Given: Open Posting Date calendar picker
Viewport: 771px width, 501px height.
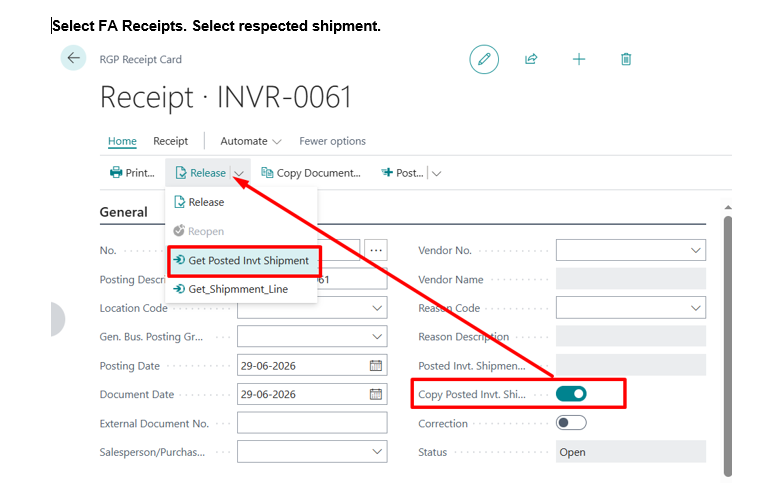Looking at the screenshot, I should (376, 365).
